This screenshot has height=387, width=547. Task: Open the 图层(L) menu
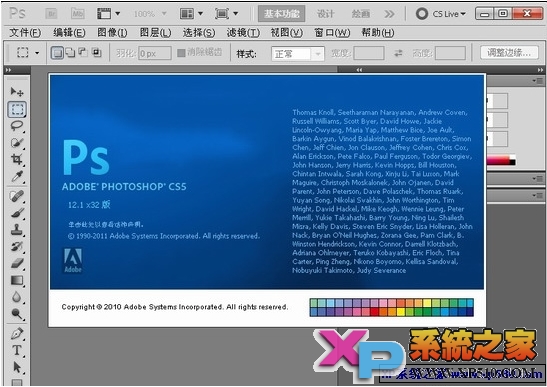tap(156, 32)
